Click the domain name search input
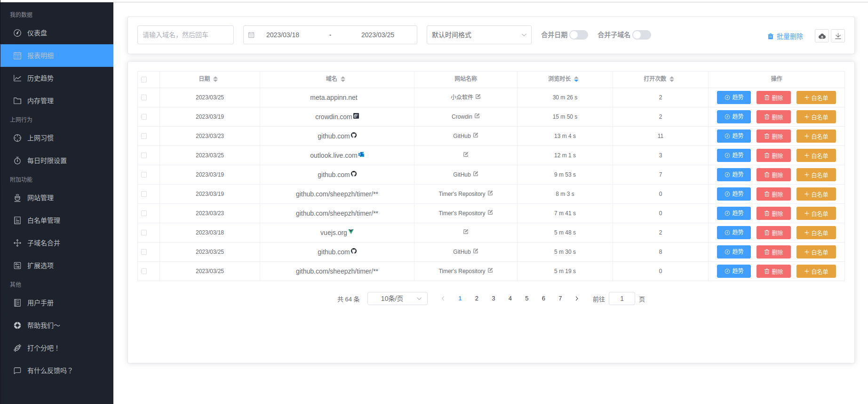868x404 pixels. coord(185,35)
